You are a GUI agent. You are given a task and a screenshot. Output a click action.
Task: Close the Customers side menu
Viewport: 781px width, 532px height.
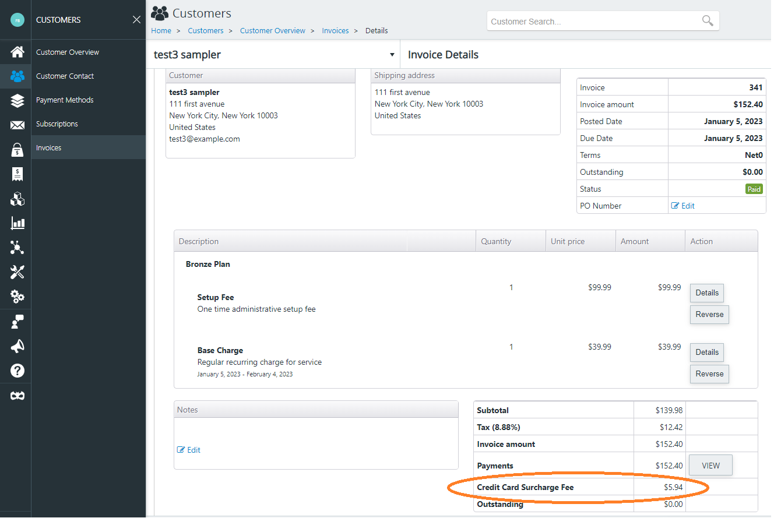[136, 20]
